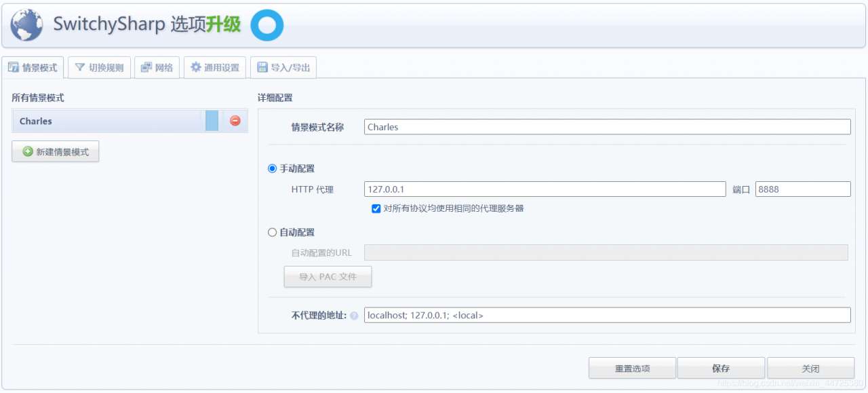Select the 自动配置 radio button
Screen dimensions: 868x393
point(273,232)
